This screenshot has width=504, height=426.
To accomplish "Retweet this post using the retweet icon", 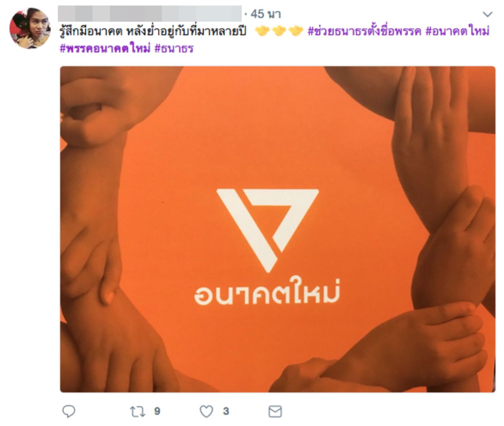I will [x=137, y=411].
